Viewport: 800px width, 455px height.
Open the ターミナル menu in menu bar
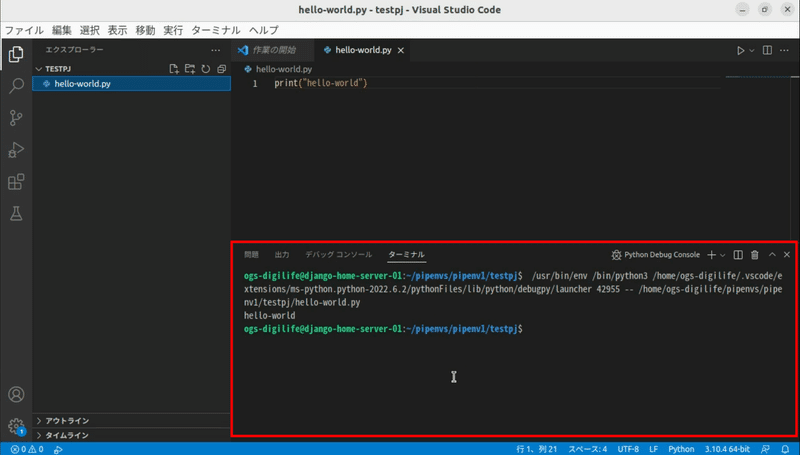click(x=216, y=30)
